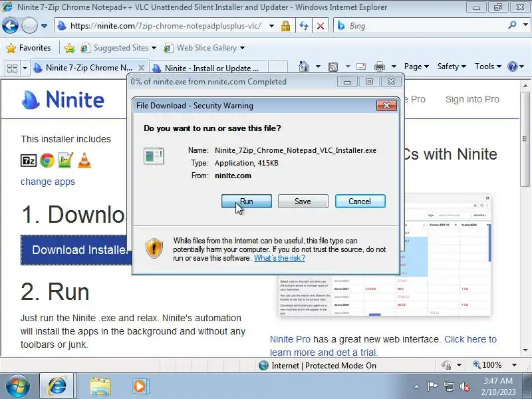The height and width of the screenshot is (399, 532).
Task: Click the Back navigation arrow
Action: 10,25
